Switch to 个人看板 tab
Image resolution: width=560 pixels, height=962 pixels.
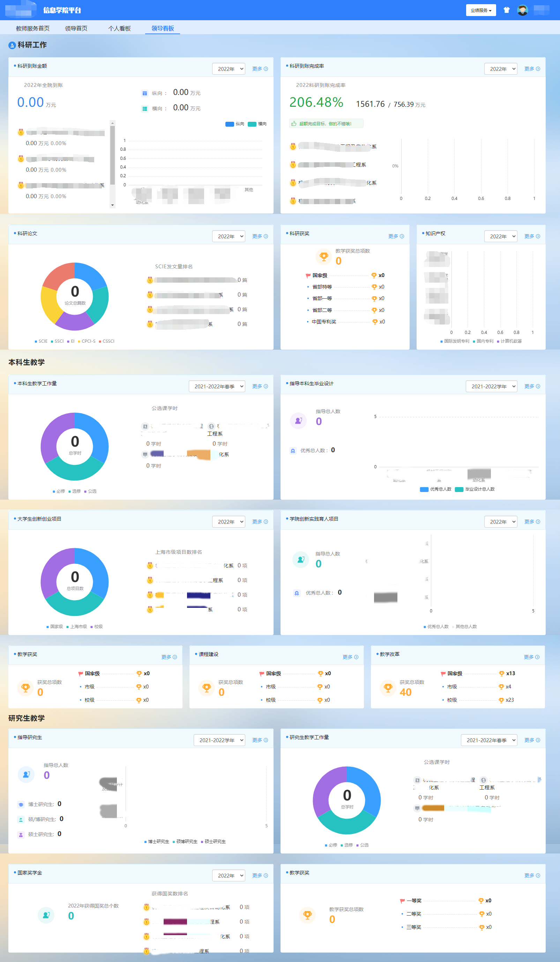point(119,28)
